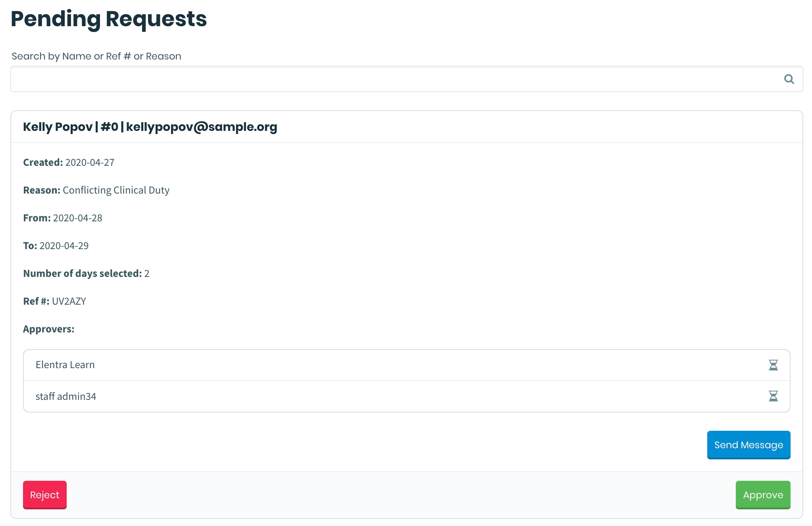Click the Approvers label
Image resolution: width=812 pixels, height=526 pixels.
coord(49,329)
